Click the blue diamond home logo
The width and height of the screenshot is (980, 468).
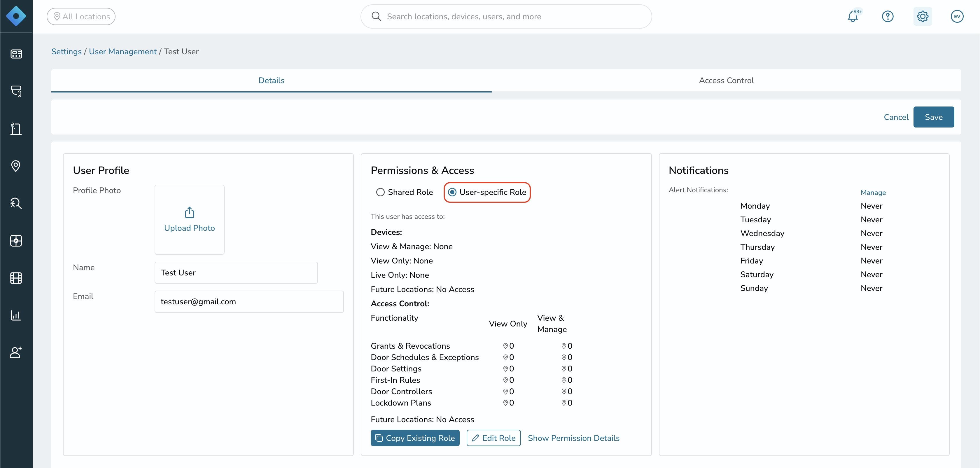16,16
